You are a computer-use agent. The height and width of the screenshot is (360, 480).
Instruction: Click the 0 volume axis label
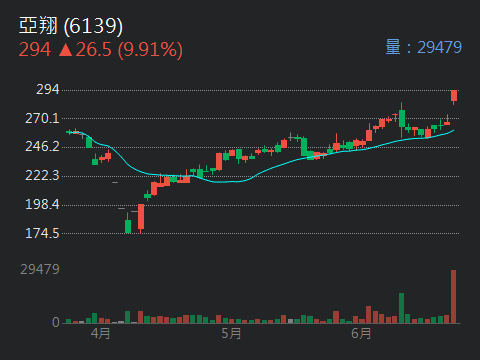point(56,322)
